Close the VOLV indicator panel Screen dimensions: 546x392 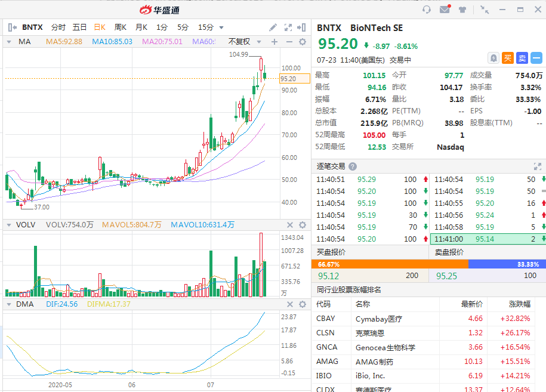point(290,225)
